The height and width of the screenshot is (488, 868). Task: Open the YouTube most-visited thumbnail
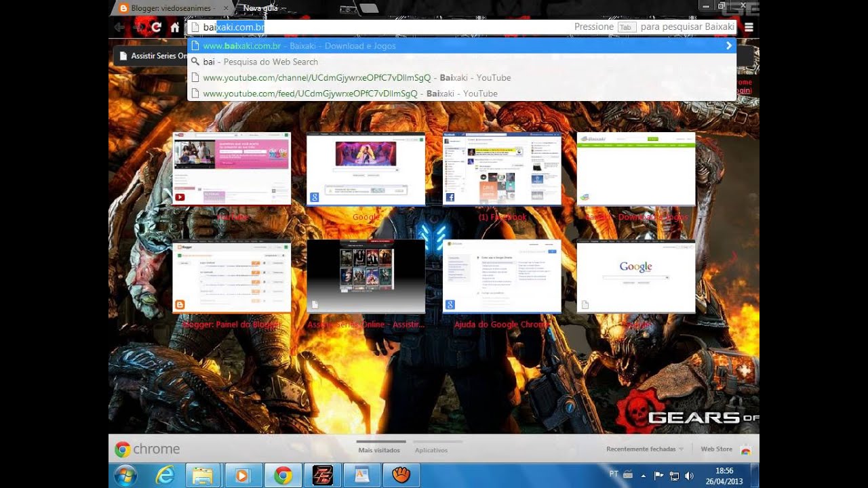231,169
